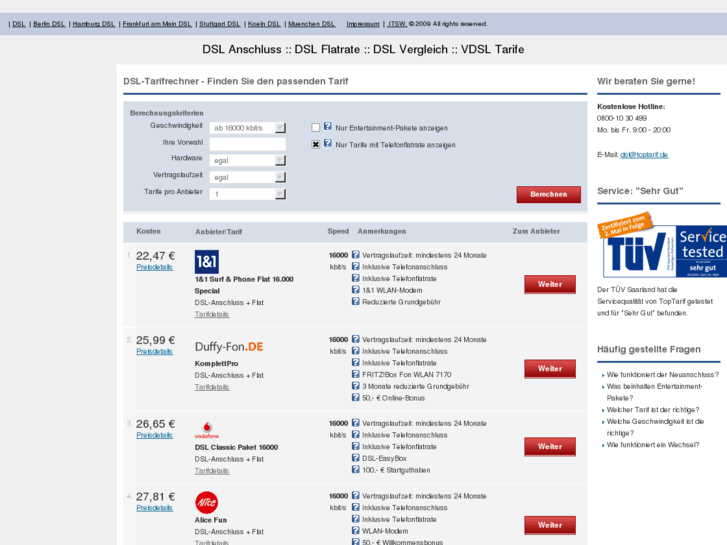Click the 1&1 provider logo
The height and width of the screenshot is (545, 727).
pyautogui.click(x=207, y=262)
